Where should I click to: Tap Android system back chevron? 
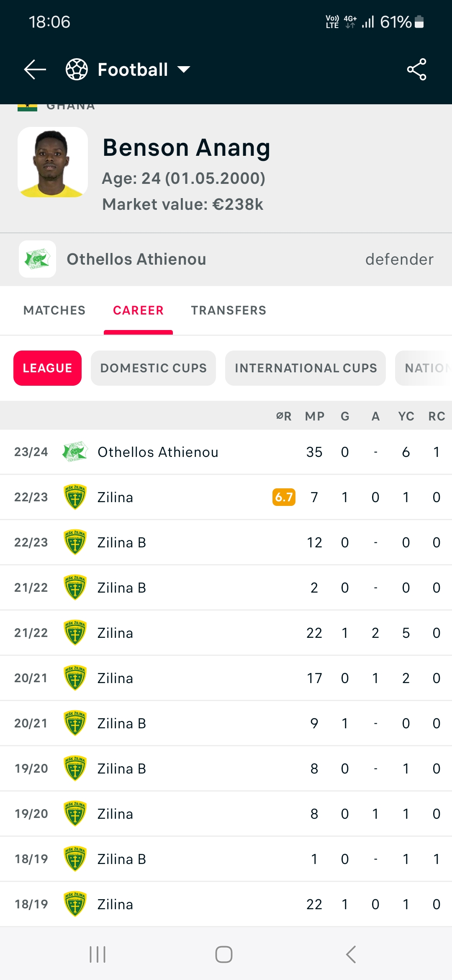click(351, 954)
